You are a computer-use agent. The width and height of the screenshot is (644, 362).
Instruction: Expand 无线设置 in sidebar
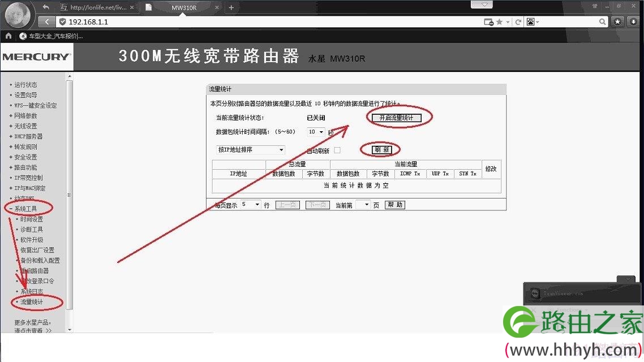(x=25, y=126)
